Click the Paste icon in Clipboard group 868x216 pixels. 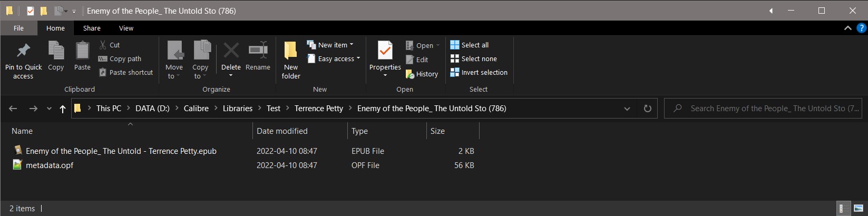(82, 52)
